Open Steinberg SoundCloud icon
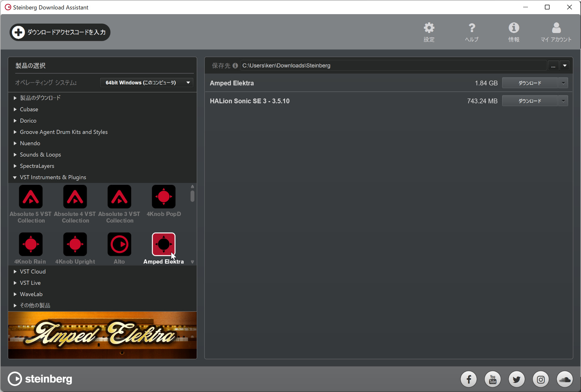This screenshot has height=392, width=581. (x=565, y=379)
